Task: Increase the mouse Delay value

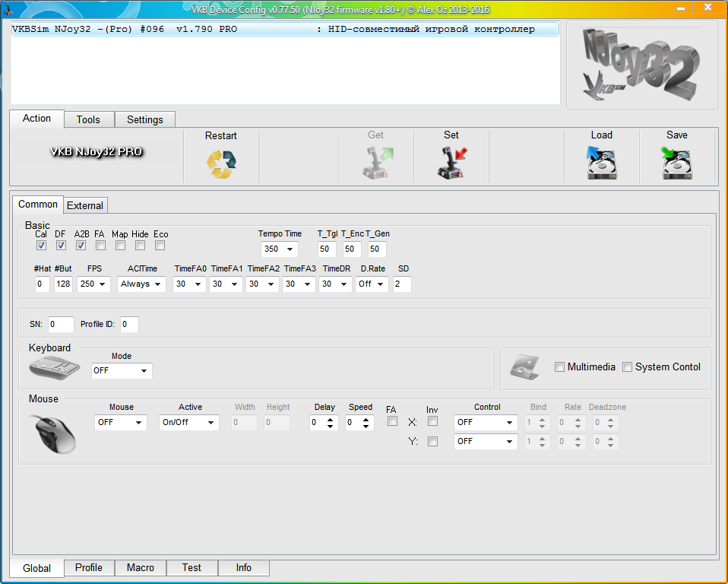Action: (330, 420)
